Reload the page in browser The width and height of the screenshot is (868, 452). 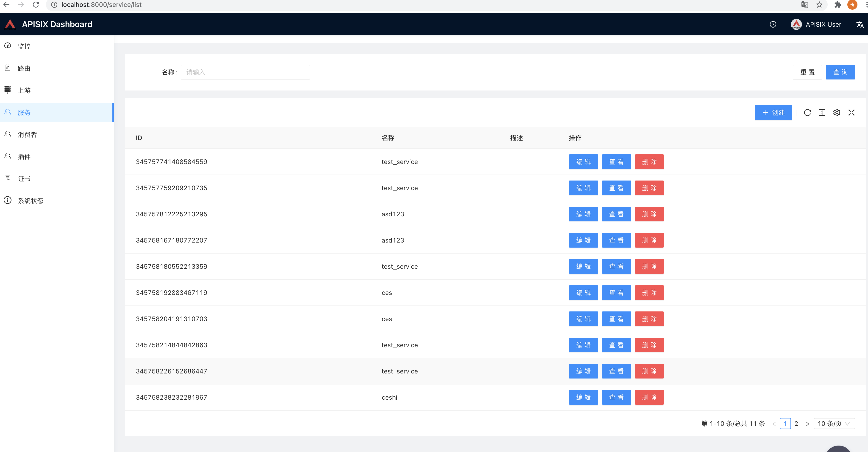[36, 5]
